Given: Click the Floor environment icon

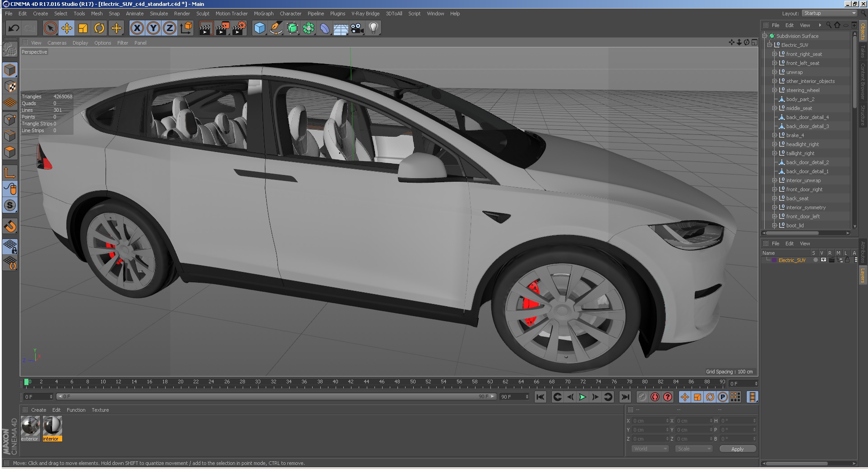Looking at the screenshot, I should pos(341,28).
